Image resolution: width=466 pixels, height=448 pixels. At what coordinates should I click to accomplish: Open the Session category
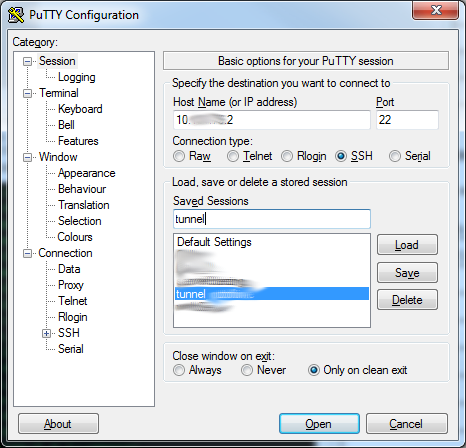pos(57,61)
